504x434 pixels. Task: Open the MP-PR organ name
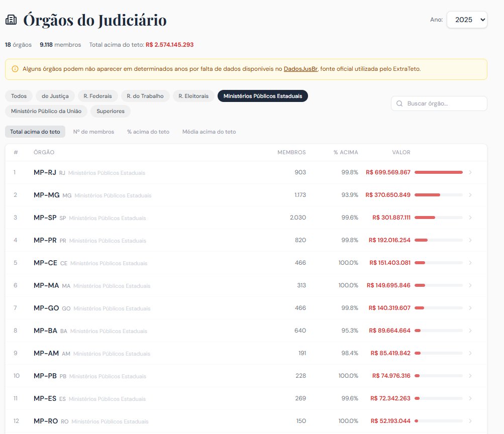coord(45,240)
